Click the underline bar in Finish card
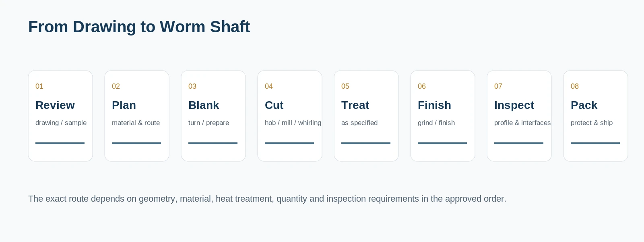This screenshot has width=644, height=242. pos(442,143)
